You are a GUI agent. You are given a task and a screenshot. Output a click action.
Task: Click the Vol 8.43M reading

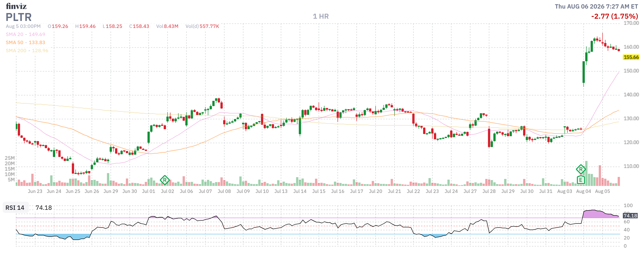pos(167,26)
